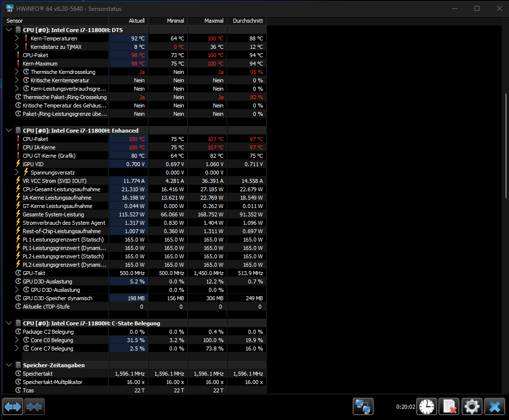Image resolution: width=509 pixels, height=420 pixels.
Task: Expand the nested GPU D3D-Auslastung row
Action: (17, 290)
